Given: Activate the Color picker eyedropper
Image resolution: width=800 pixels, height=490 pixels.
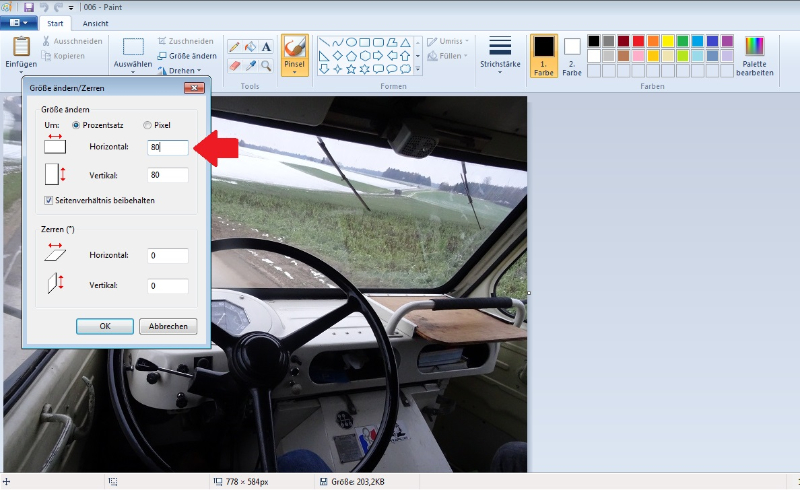Looking at the screenshot, I should pyautogui.click(x=250, y=65).
